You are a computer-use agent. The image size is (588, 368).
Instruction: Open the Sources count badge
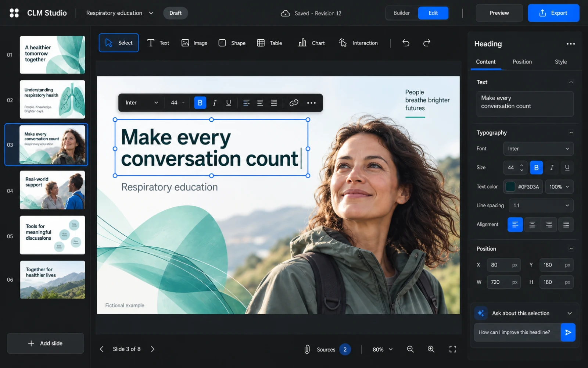pos(345,350)
